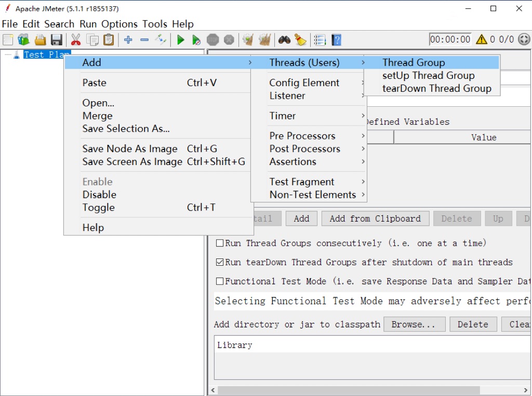Enable Functional Test Mode checkbox

pos(220,281)
